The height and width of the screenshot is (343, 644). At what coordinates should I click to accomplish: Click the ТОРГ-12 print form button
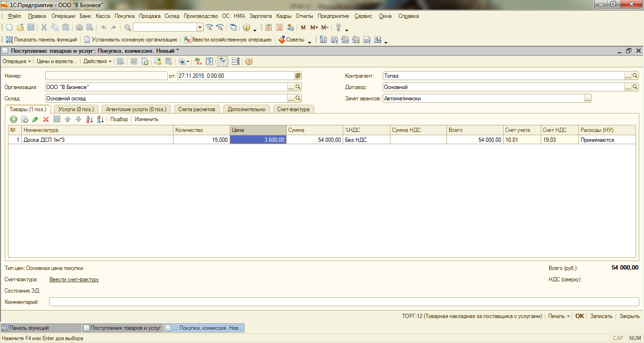[x=472, y=316]
